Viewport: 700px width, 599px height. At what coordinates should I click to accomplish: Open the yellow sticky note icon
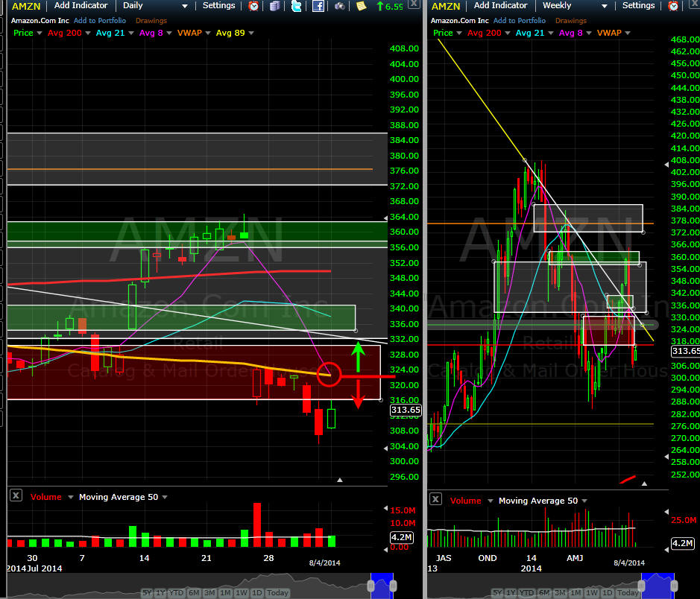click(361, 6)
